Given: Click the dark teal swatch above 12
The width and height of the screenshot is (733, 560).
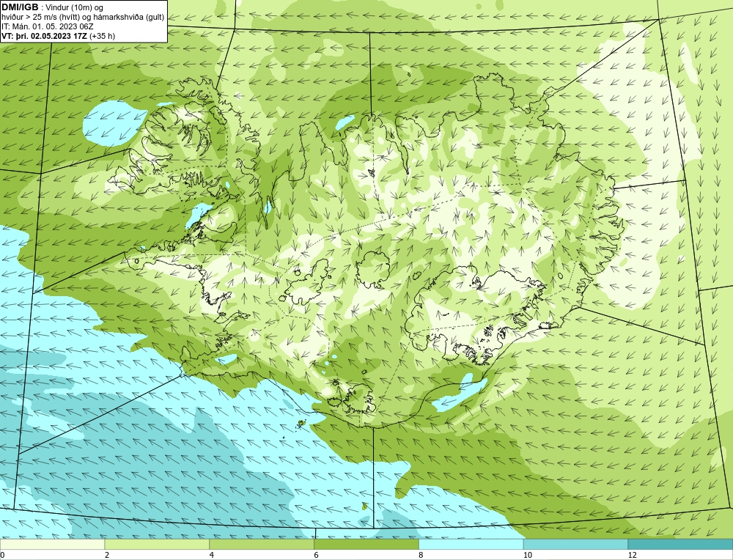Looking at the screenshot, I should coord(681,544).
